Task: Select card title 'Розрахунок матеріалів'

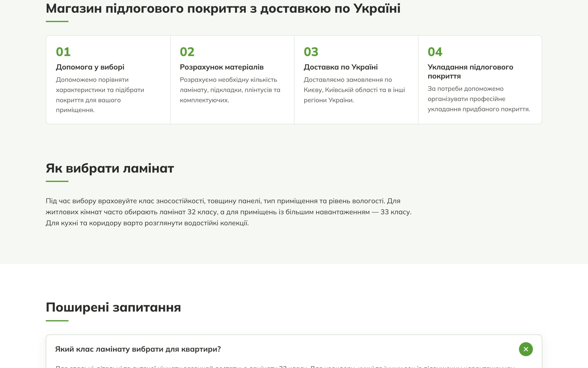Action: [222, 67]
